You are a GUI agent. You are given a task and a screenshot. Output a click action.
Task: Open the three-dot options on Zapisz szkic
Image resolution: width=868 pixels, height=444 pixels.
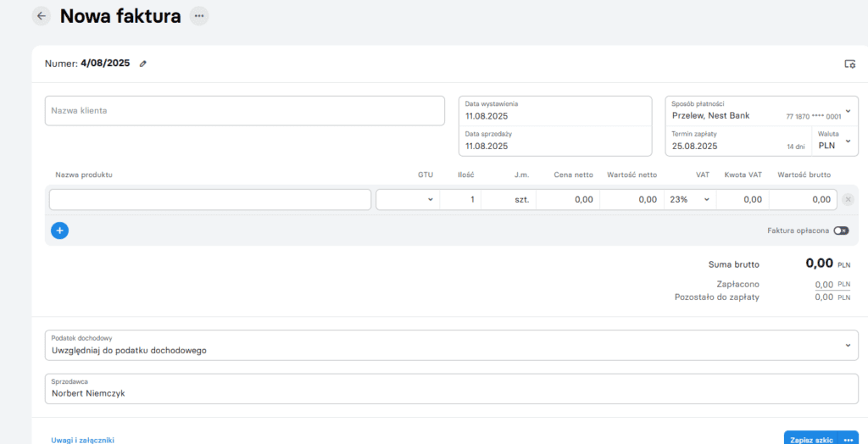click(x=849, y=440)
